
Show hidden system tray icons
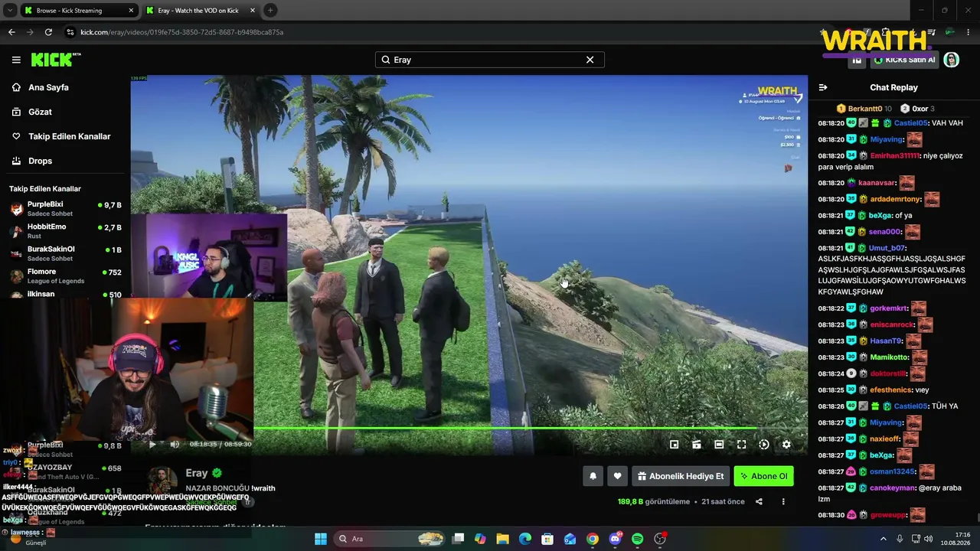(883, 539)
